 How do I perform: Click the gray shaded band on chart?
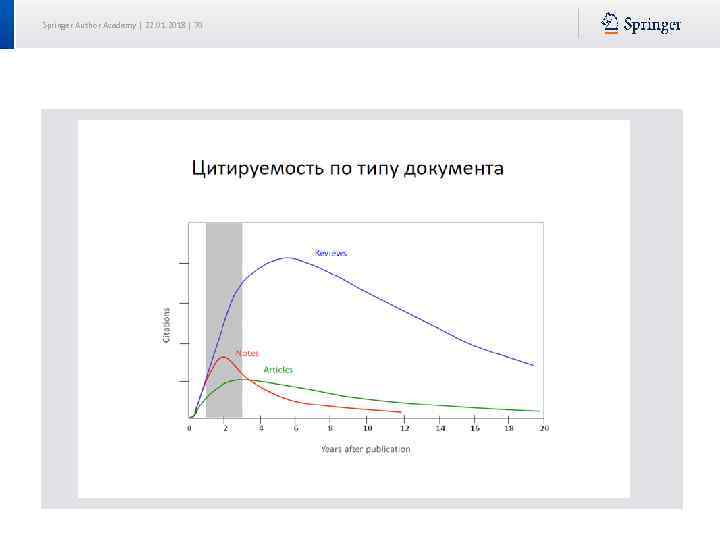tap(224, 320)
